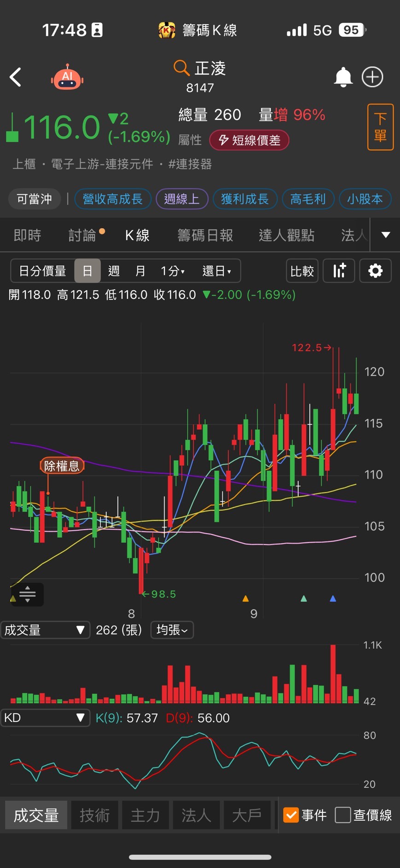The image size is (400, 868).
Task: Select the 月 monthly period
Action: click(x=140, y=271)
